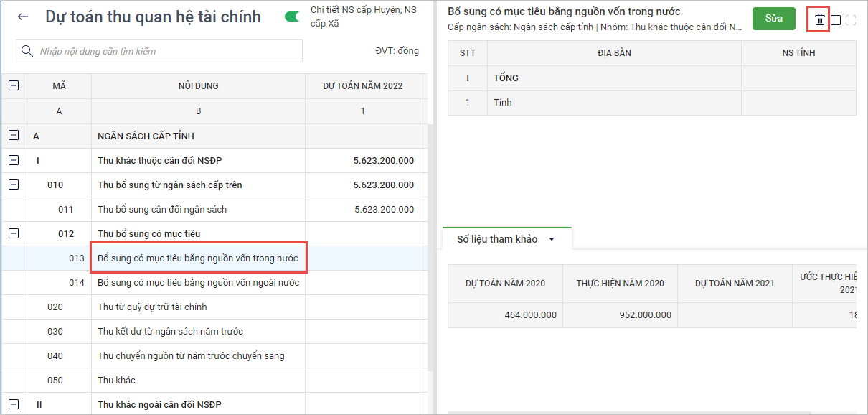The image size is (868, 415).
Task: Click the magnifier icon in the search box
Action: click(28, 51)
